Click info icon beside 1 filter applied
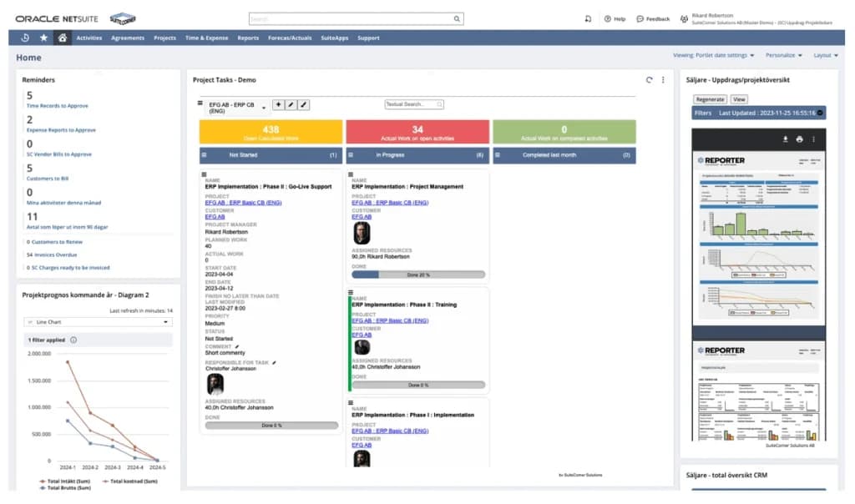Viewport: 855px width, 504px height. click(73, 340)
